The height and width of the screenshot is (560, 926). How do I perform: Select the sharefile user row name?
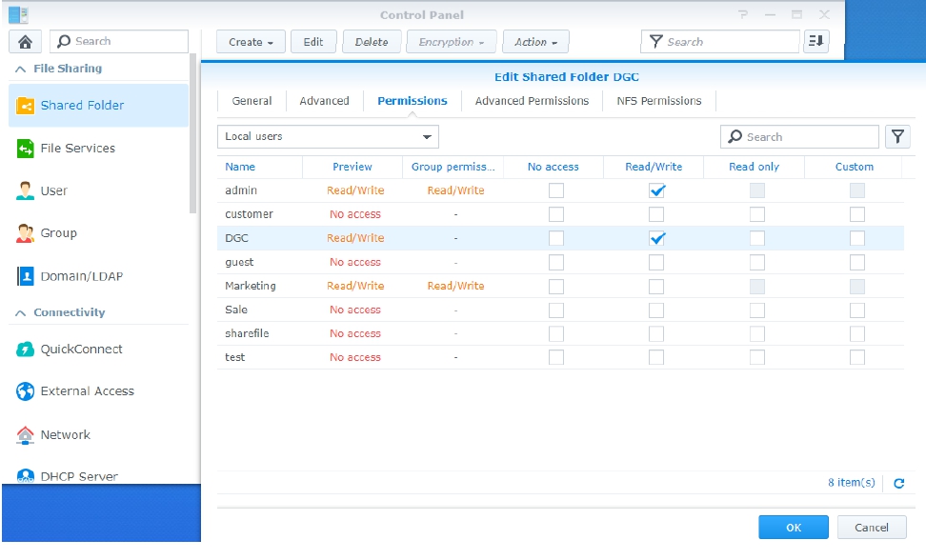coord(247,333)
